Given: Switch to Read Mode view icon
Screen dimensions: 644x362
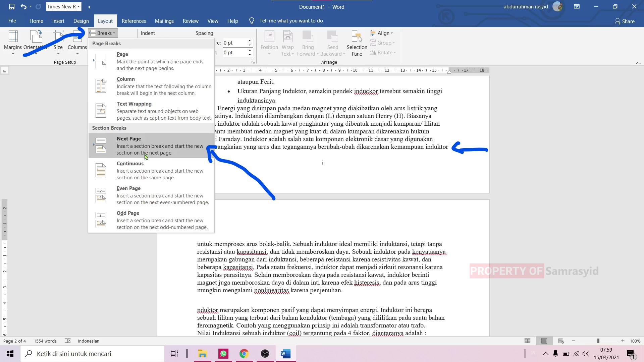Looking at the screenshot, I should coord(527,341).
